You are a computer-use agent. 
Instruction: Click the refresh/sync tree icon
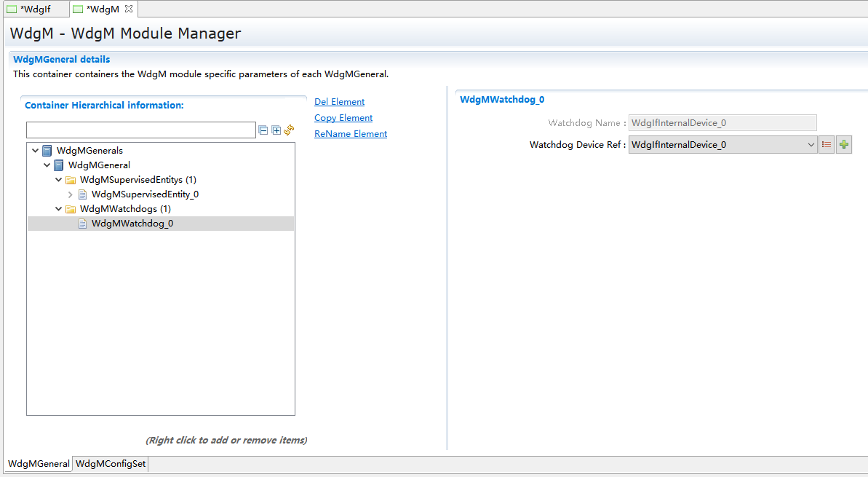coord(289,130)
